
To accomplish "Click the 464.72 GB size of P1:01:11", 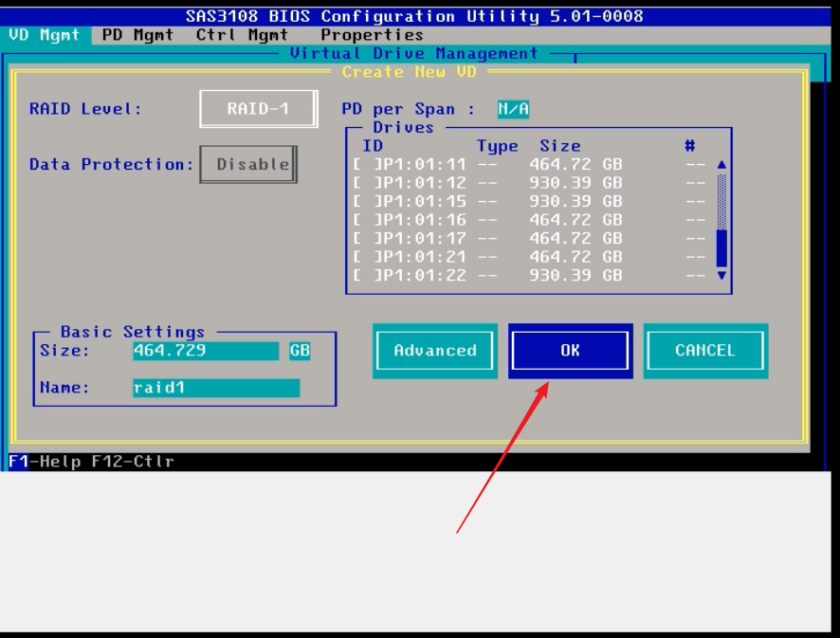I will (575, 164).
